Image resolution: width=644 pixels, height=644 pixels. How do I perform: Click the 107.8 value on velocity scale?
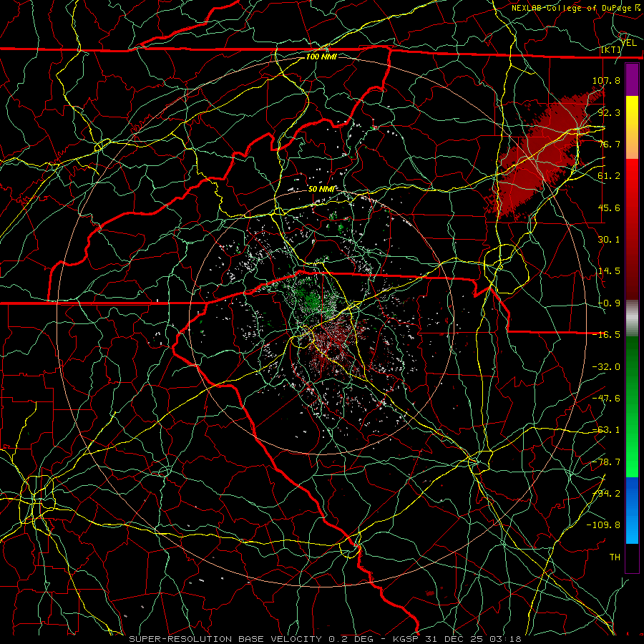click(x=606, y=80)
